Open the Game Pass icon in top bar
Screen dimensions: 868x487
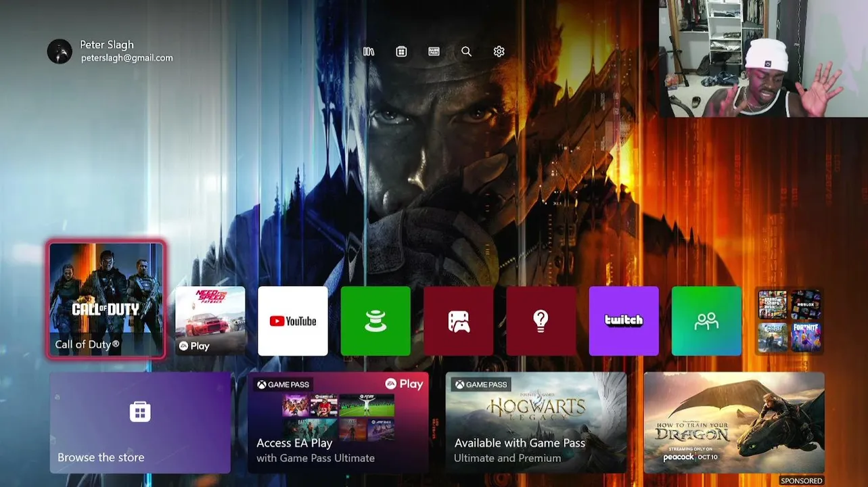434,51
